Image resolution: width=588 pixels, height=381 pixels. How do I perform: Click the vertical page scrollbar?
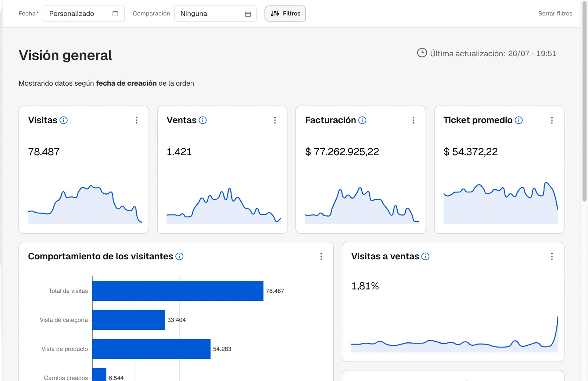point(584,101)
